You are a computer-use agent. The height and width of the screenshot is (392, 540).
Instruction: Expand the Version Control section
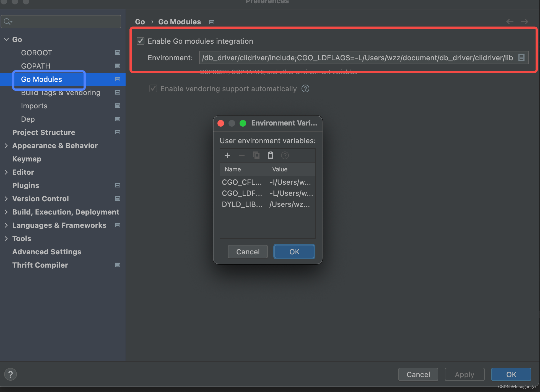7,198
